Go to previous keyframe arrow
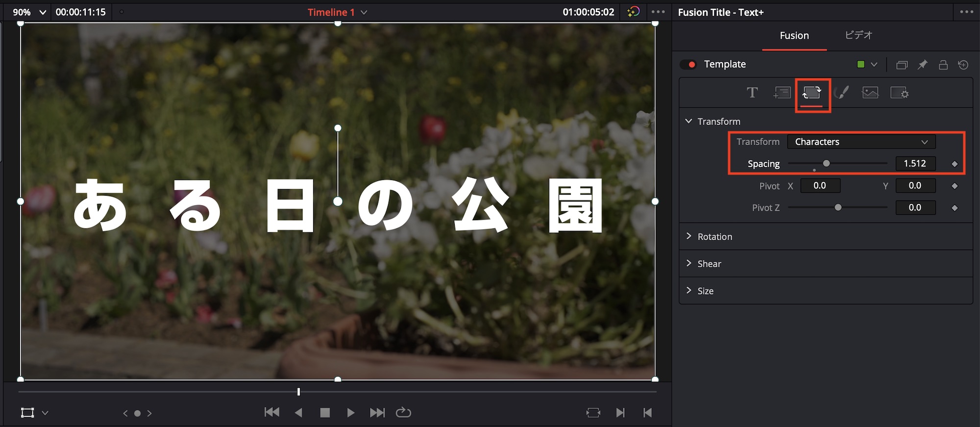 tap(125, 413)
